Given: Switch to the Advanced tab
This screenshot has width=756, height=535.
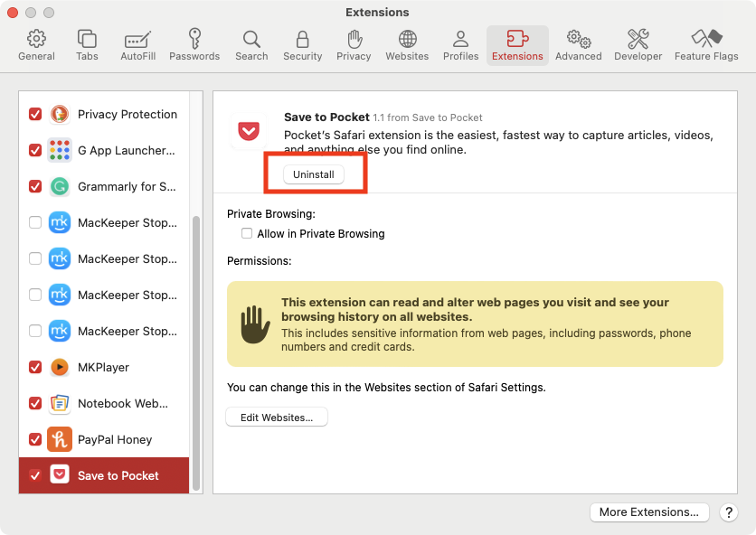Looking at the screenshot, I should [579, 45].
